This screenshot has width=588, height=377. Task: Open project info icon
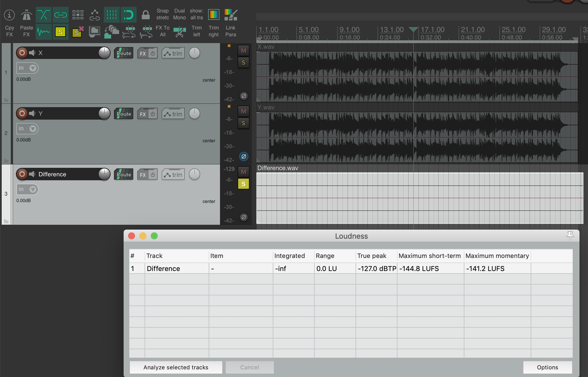pyautogui.click(x=9, y=15)
